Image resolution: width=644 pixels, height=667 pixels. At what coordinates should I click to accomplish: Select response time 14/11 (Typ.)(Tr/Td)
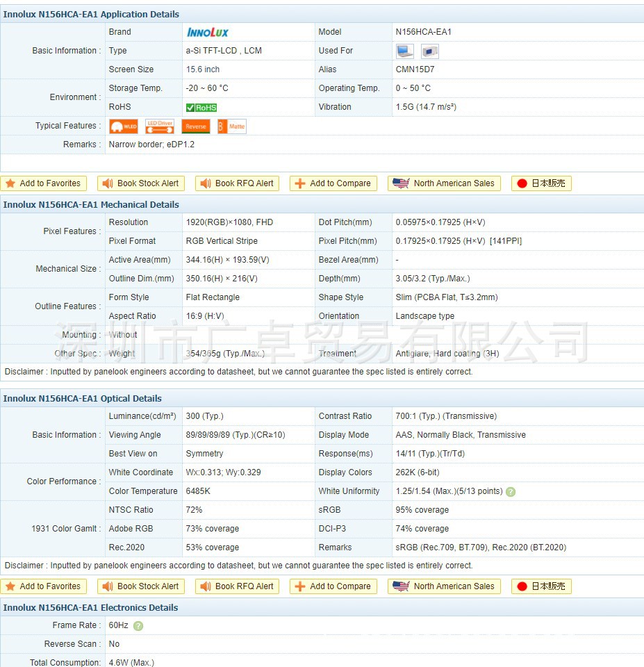[x=430, y=454]
